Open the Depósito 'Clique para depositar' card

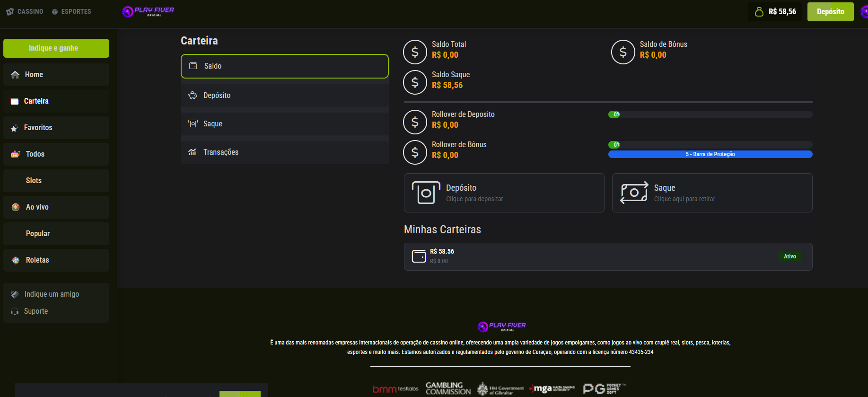504,193
